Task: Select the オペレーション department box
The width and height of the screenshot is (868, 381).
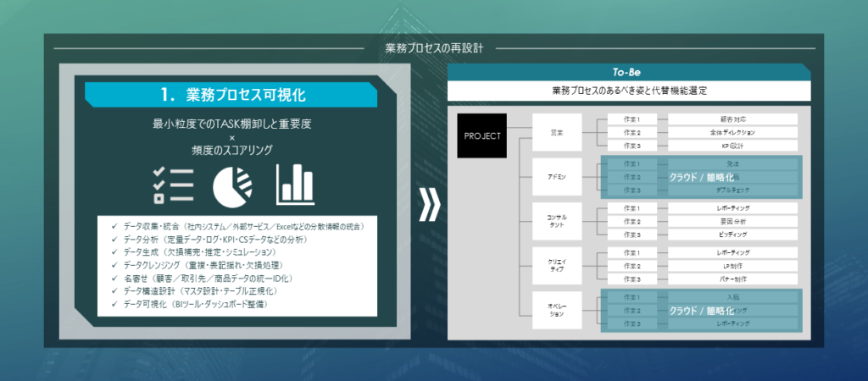Action: point(557,310)
